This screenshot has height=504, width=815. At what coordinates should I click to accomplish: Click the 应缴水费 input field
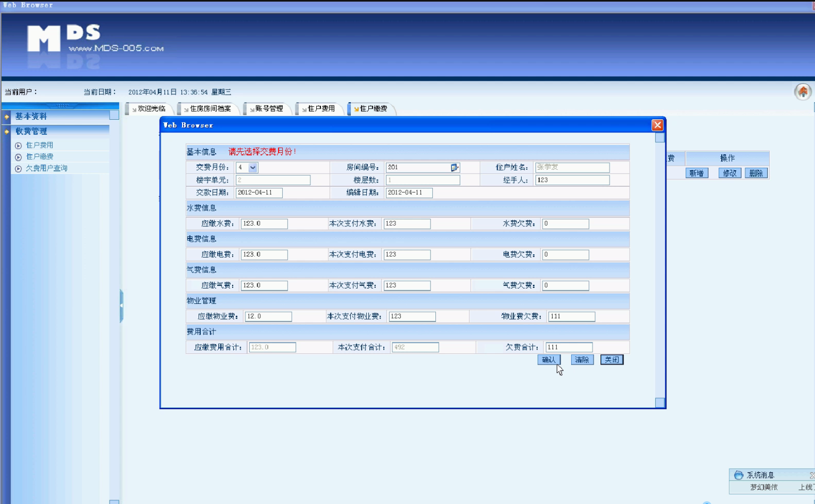pos(264,224)
